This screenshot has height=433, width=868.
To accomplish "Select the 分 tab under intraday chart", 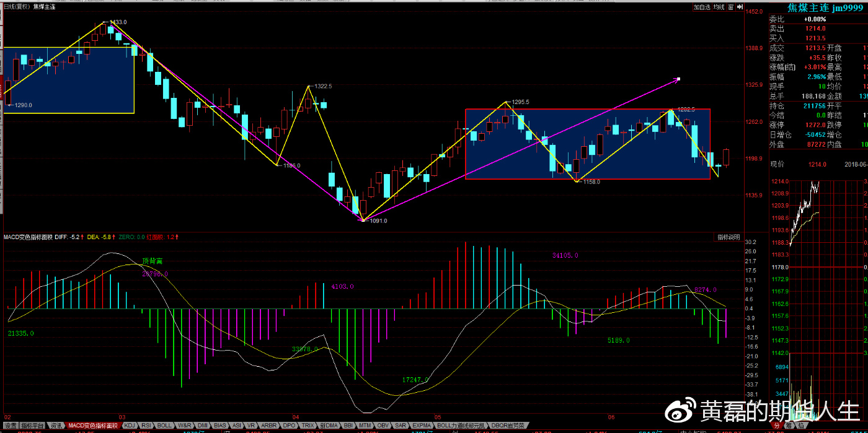I will [776, 426].
